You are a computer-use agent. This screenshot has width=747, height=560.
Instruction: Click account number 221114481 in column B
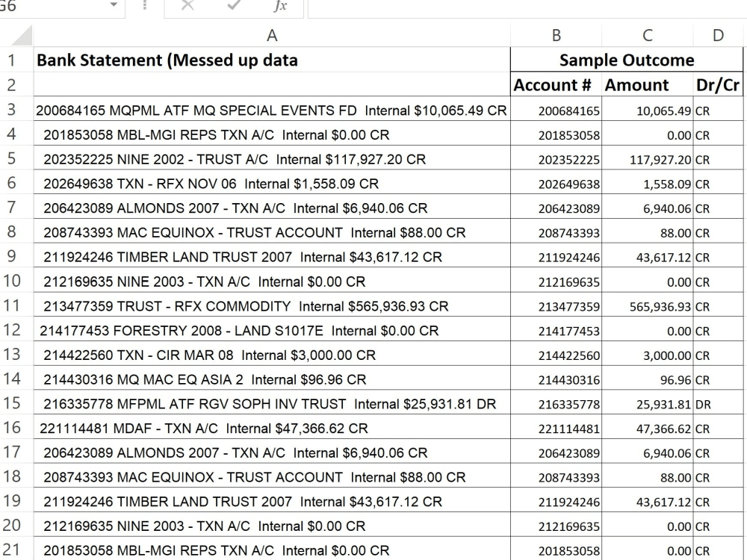coord(556,427)
